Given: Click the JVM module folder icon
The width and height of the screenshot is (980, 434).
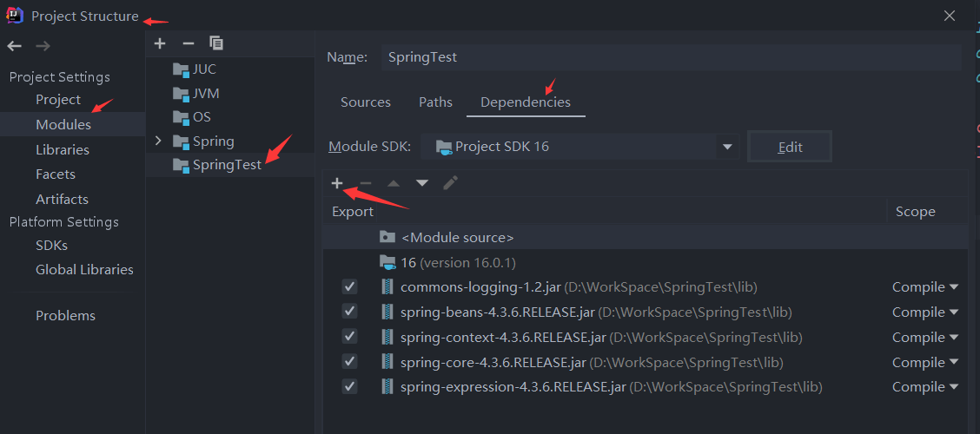Looking at the screenshot, I should 182,94.
